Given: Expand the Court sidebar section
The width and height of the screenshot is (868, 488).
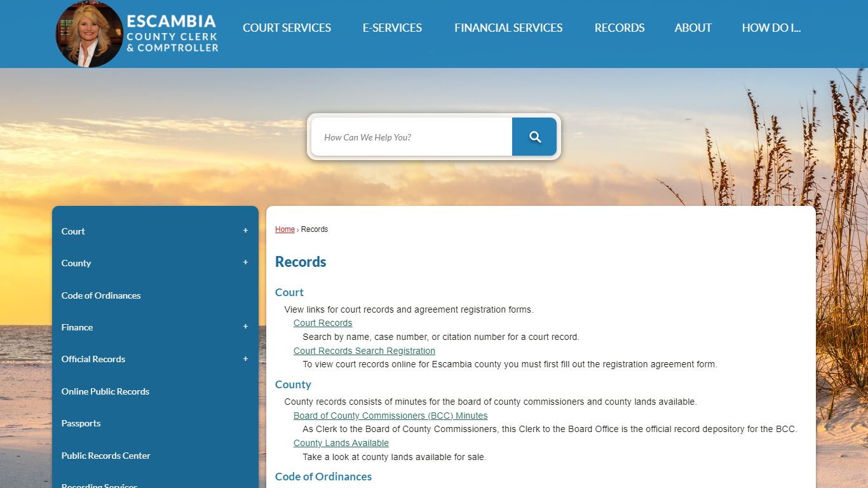Looking at the screenshot, I should (245, 231).
